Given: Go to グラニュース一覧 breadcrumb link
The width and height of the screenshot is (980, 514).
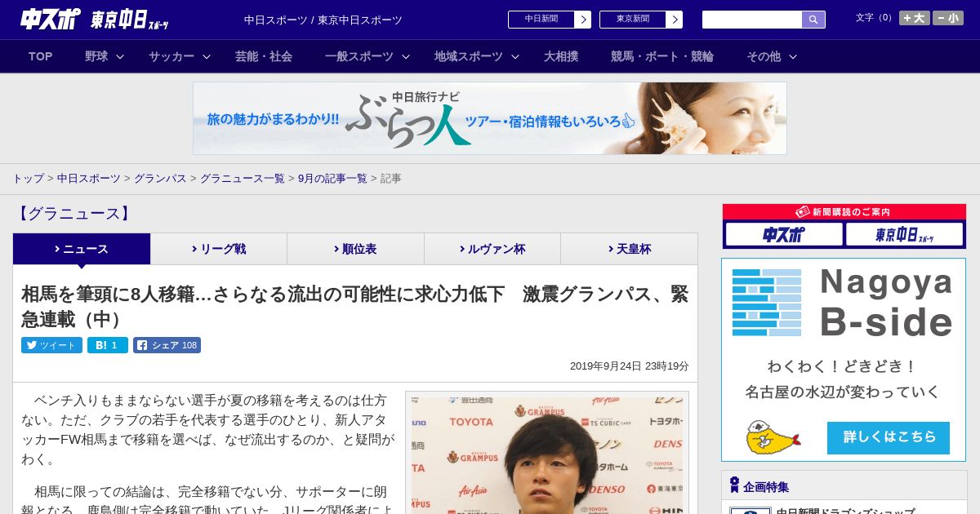Looking at the screenshot, I should click(243, 179).
